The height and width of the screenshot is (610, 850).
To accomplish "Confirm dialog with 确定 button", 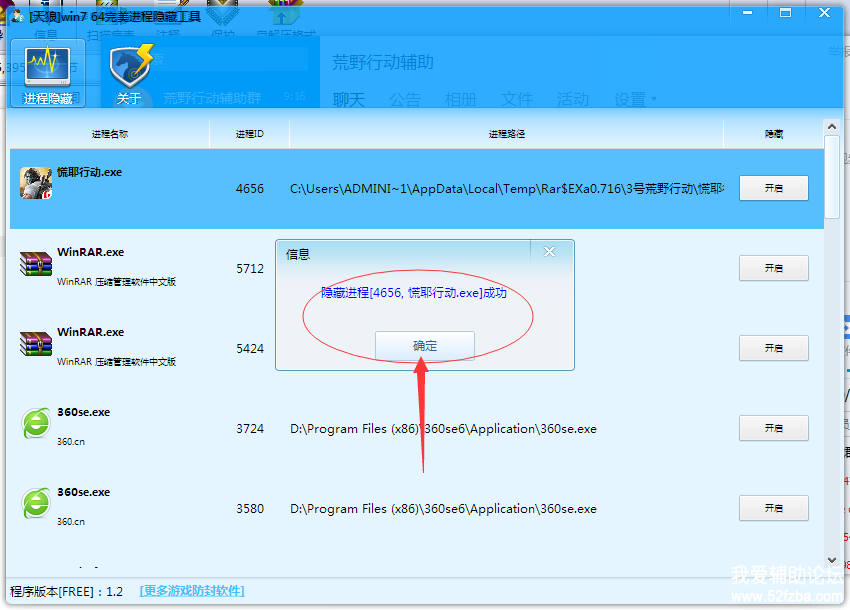I will point(424,345).
